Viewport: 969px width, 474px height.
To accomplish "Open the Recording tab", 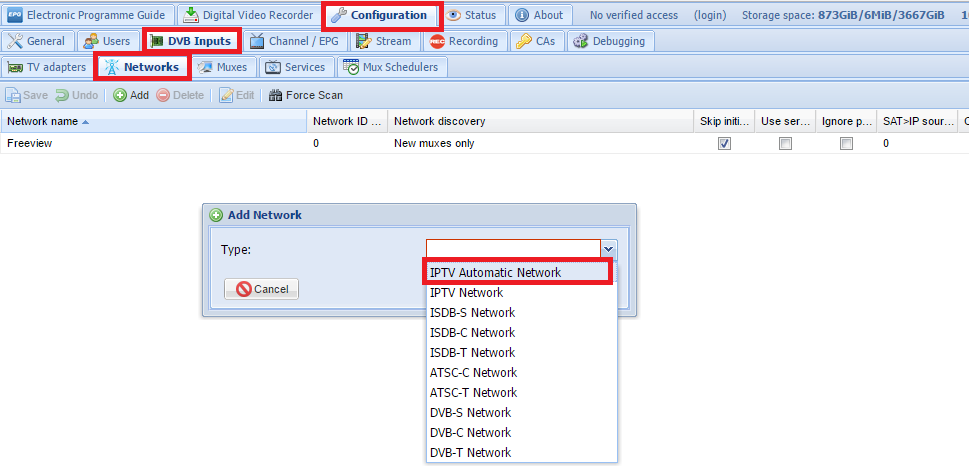I will pyautogui.click(x=464, y=41).
